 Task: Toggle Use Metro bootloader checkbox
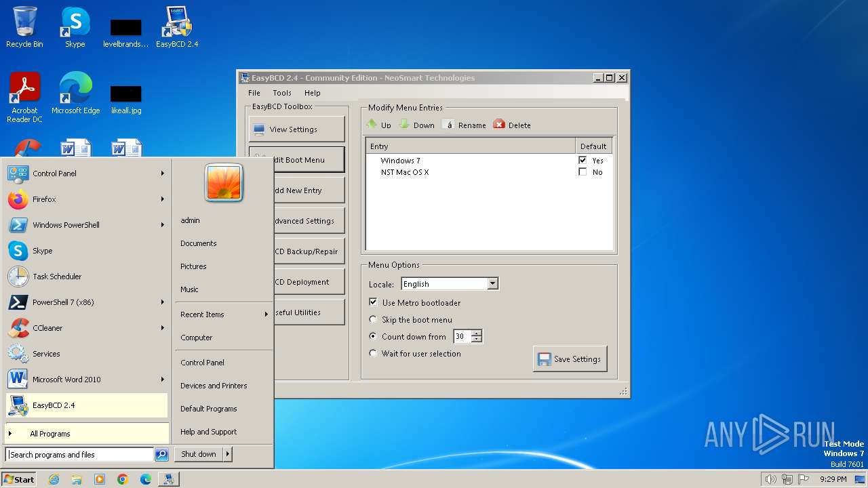[x=373, y=302]
